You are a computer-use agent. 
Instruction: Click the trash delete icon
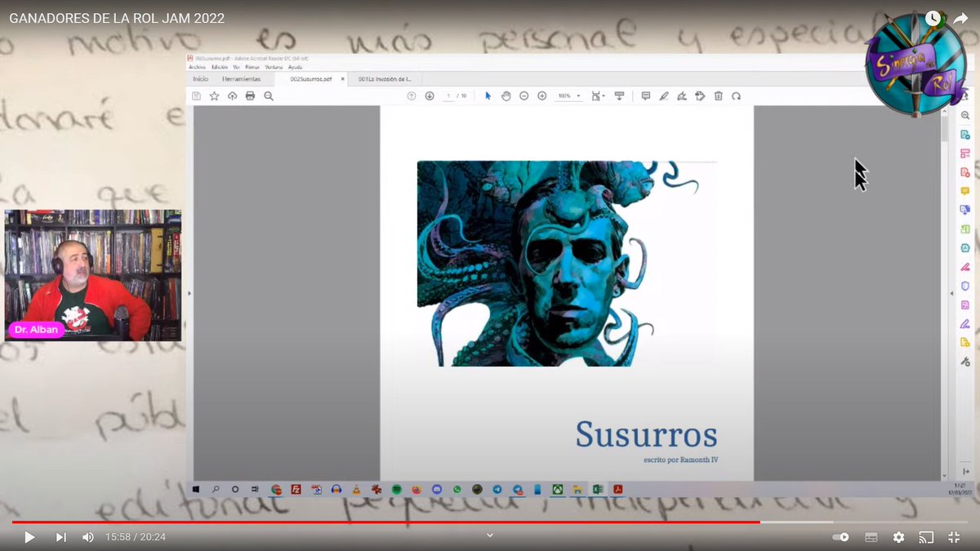pyautogui.click(x=718, y=96)
